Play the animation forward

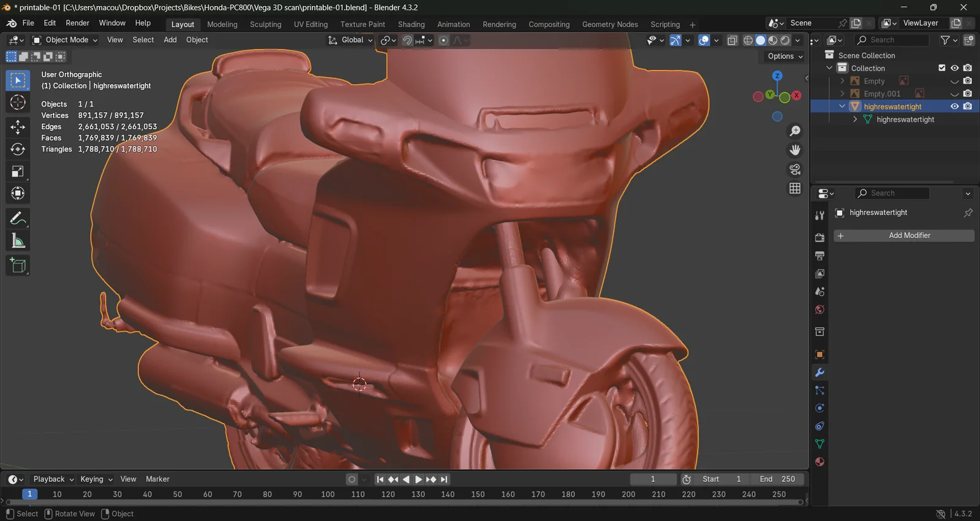click(418, 479)
